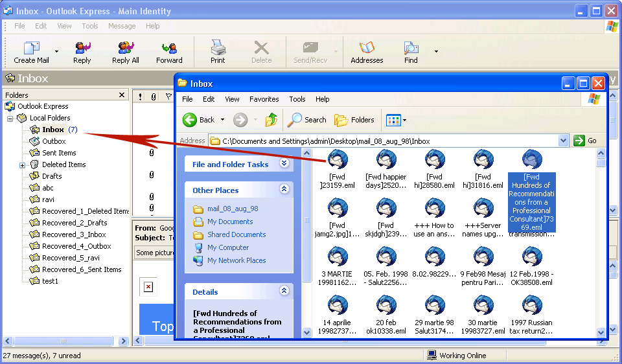Screen dimensions: 622x364
Task: Select the 14 aprilie file icon
Action: (x=338, y=305)
